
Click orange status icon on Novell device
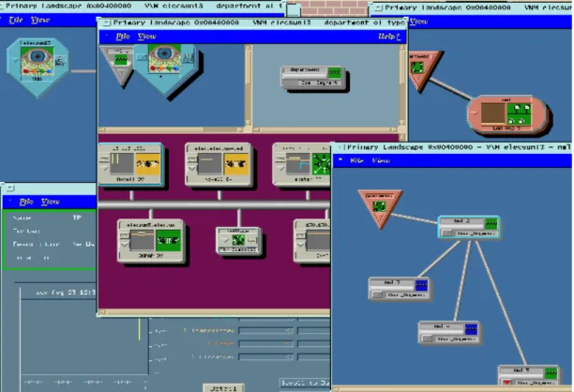pos(147,163)
